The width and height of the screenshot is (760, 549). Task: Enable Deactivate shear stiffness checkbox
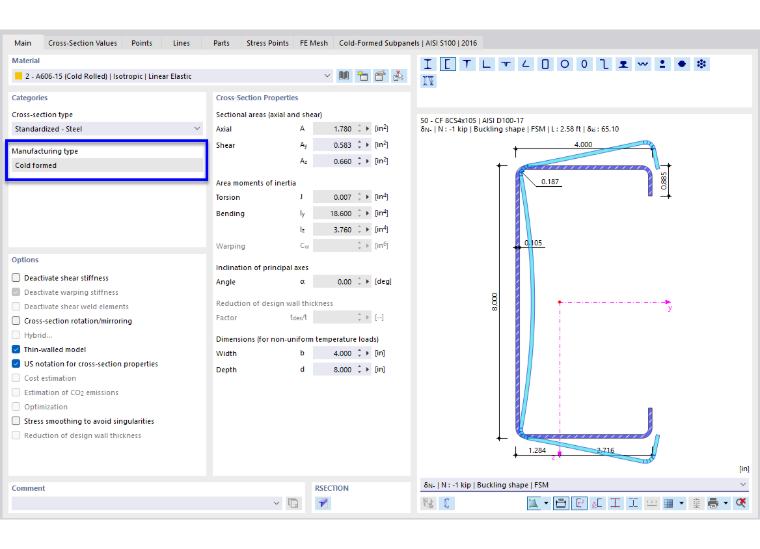(16, 278)
